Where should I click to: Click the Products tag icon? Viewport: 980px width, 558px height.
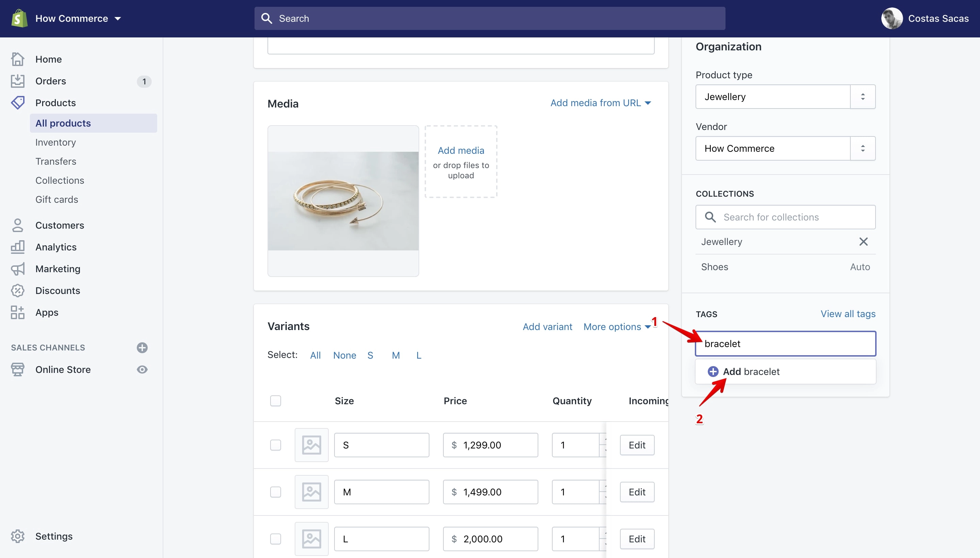18,103
